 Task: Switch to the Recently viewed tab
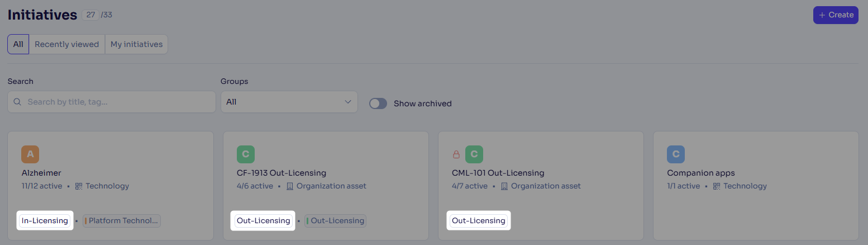(x=67, y=44)
